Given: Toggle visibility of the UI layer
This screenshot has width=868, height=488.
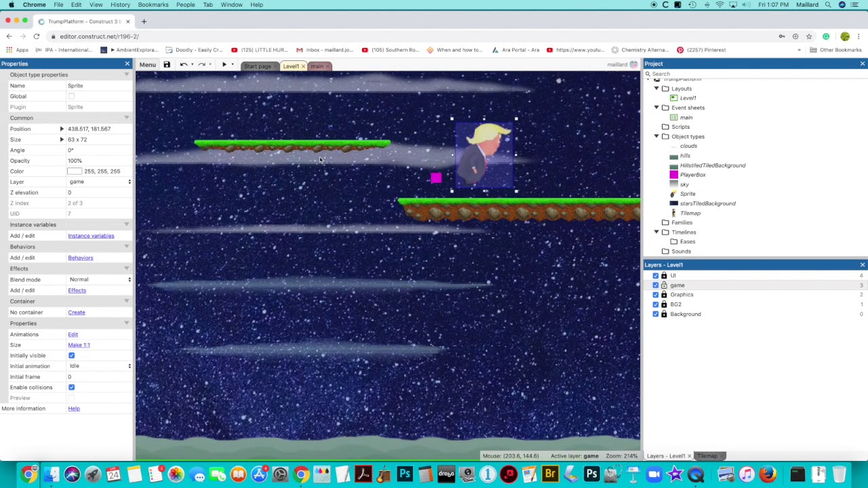Looking at the screenshot, I should click(655, 276).
